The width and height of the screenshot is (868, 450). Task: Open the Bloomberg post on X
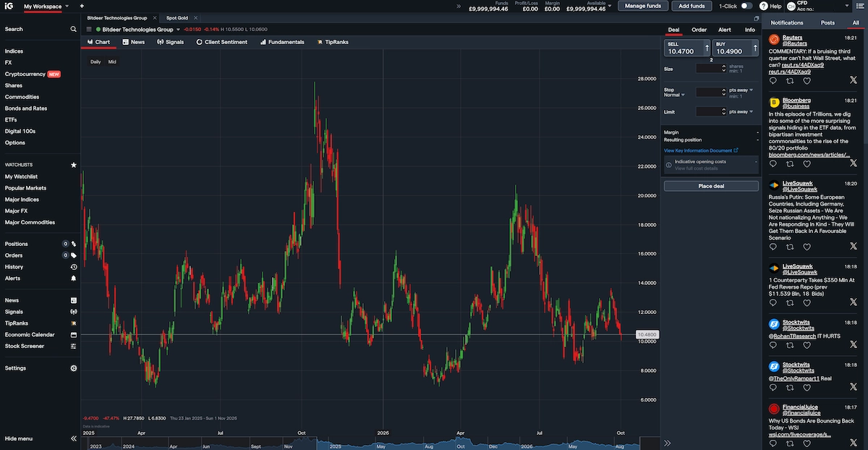[x=854, y=164]
